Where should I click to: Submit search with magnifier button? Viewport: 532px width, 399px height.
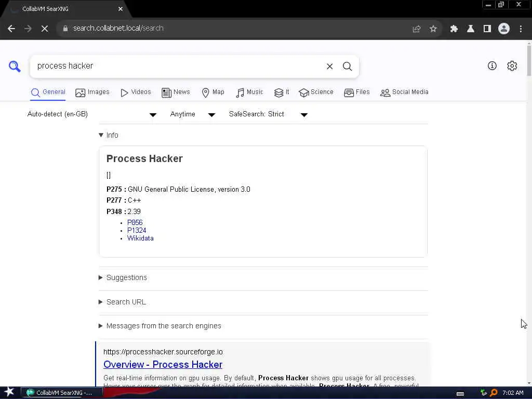coord(347,66)
